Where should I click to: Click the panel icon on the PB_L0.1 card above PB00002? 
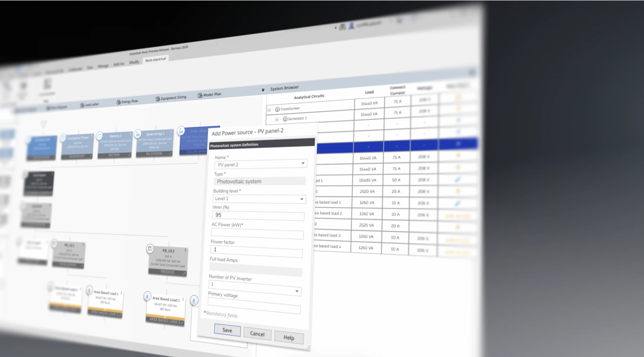150,249
